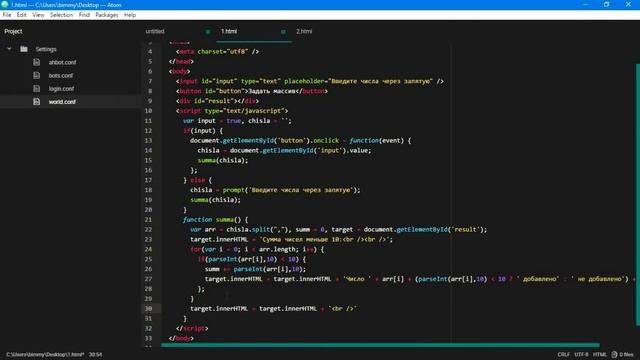Click the Project panel header
The image size is (640, 360).
[13, 31]
